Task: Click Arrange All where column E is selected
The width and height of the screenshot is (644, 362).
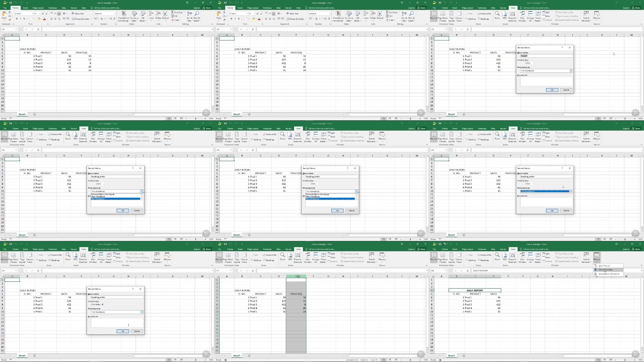Action: tap(316, 257)
